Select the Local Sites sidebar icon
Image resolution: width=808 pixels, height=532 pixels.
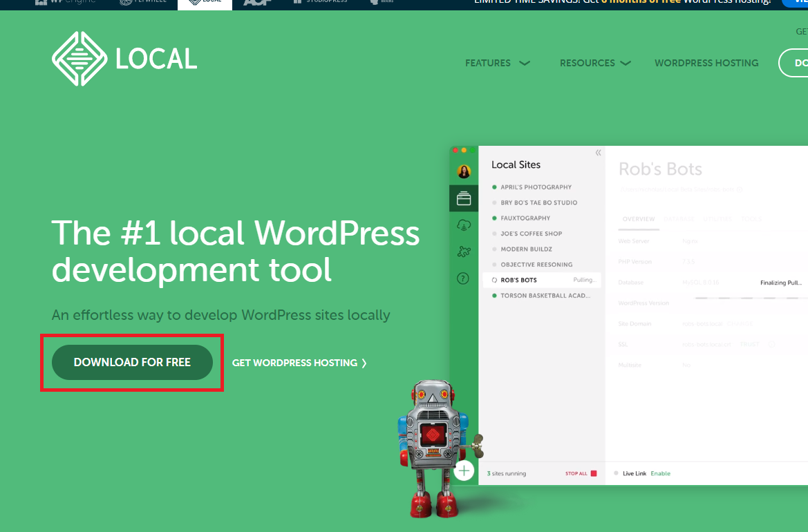click(x=464, y=198)
